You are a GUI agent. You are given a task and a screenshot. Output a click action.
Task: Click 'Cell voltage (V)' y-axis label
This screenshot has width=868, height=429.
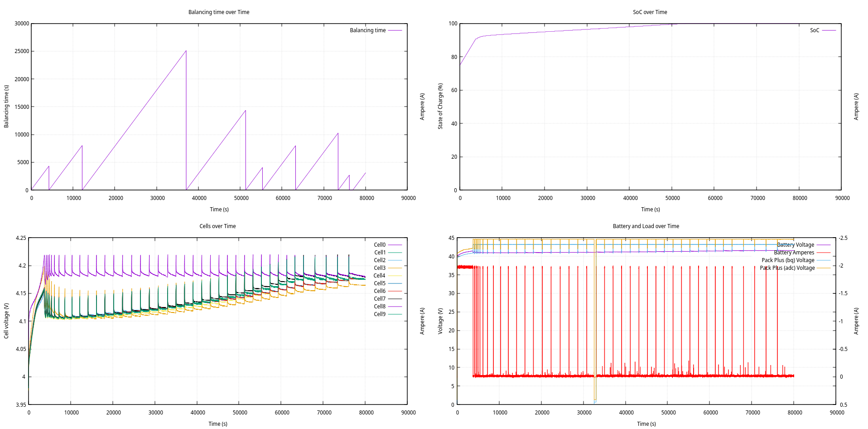tap(6, 321)
